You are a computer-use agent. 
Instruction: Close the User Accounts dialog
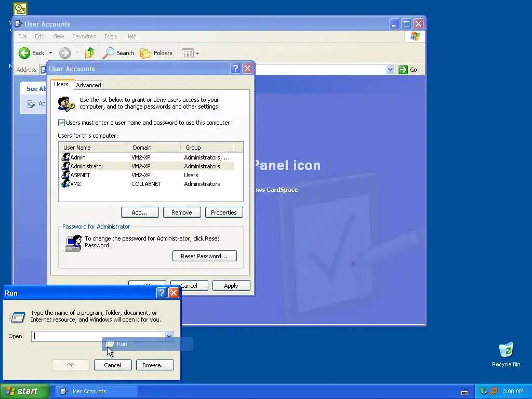coord(248,69)
